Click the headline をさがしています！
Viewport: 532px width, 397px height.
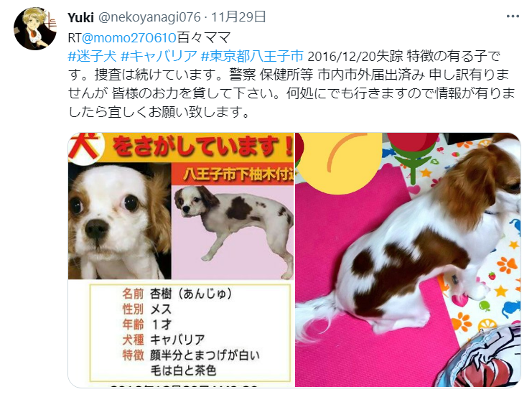(202, 146)
